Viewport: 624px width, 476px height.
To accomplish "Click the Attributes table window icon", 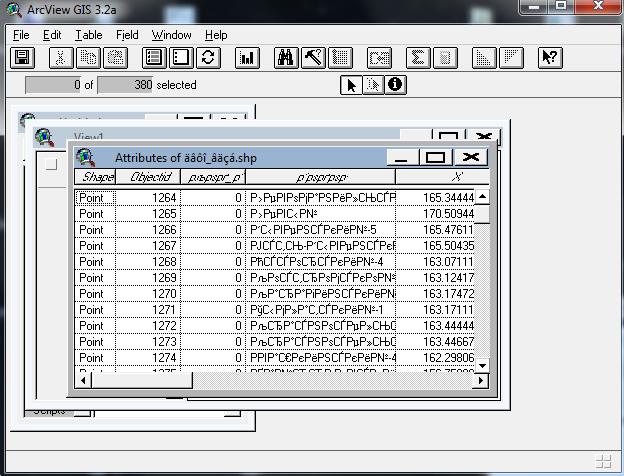I will (x=86, y=157).
